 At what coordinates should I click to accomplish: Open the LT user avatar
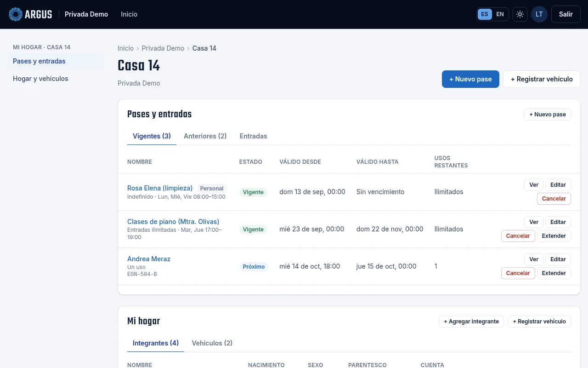[539, 14]
